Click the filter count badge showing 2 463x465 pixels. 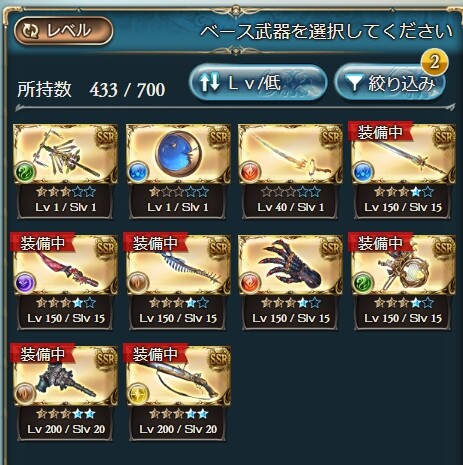coord(434,62)
